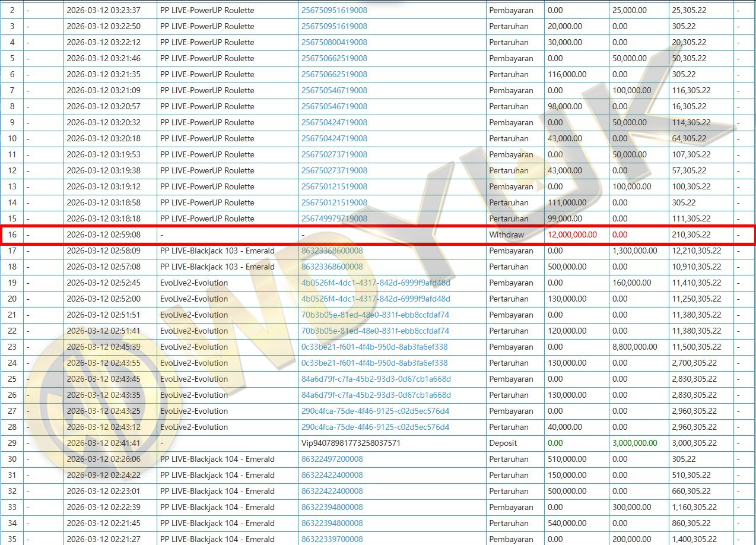Open transaction ID 256750800419008 link
The height and width of the screenshot is (545, 756).
point(334,42)
